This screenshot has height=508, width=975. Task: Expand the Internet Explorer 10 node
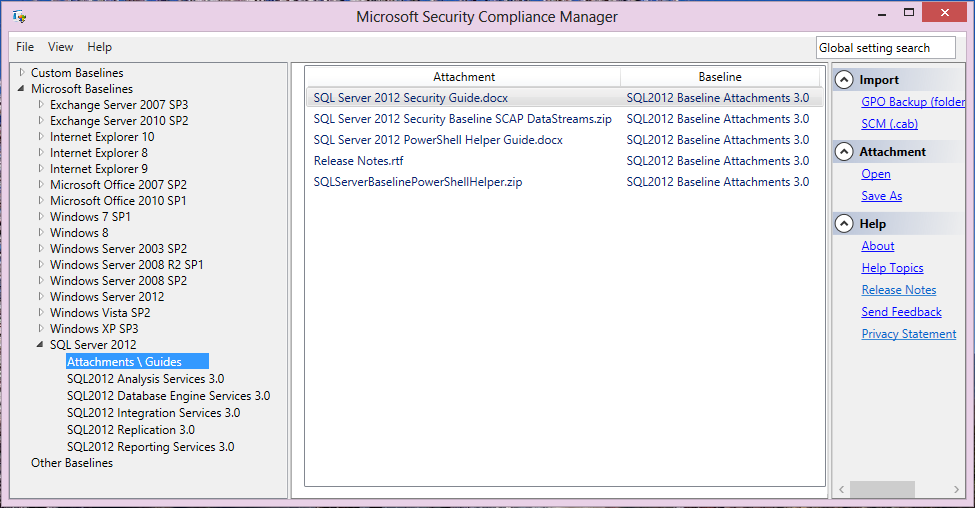point(41,137)
